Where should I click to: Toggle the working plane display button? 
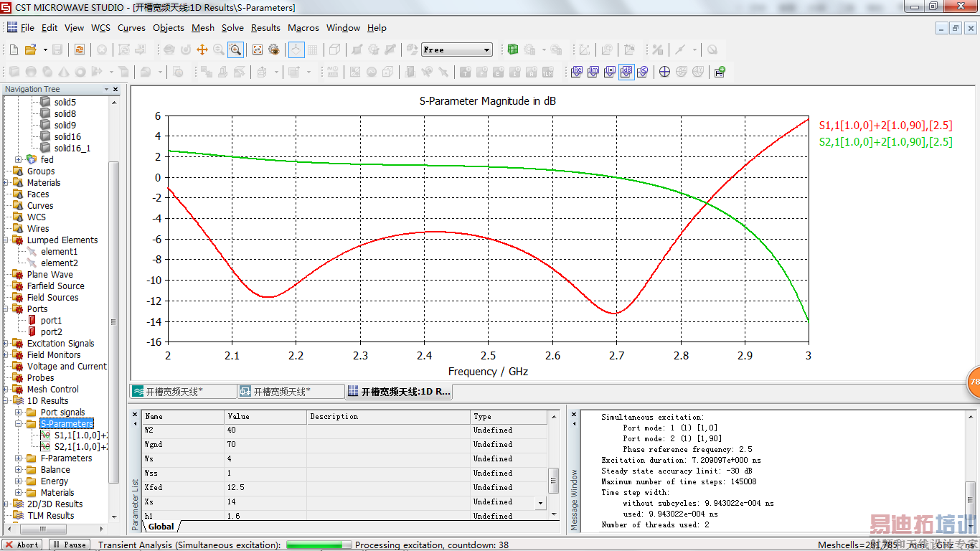pos(296,50)
